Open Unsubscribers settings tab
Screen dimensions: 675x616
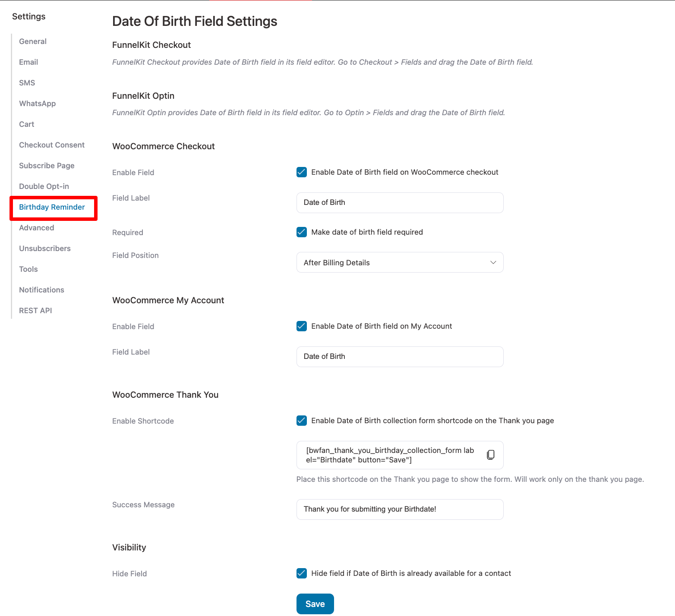45,248
